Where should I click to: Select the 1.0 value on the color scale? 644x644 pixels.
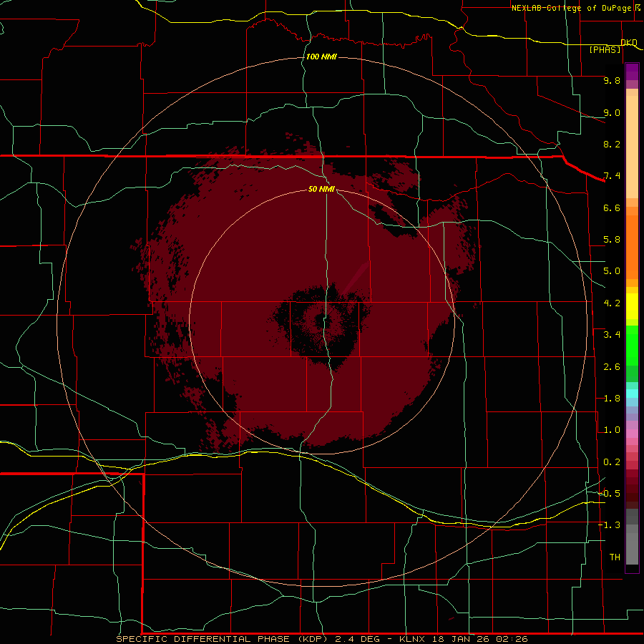click(x=612, y=430)
